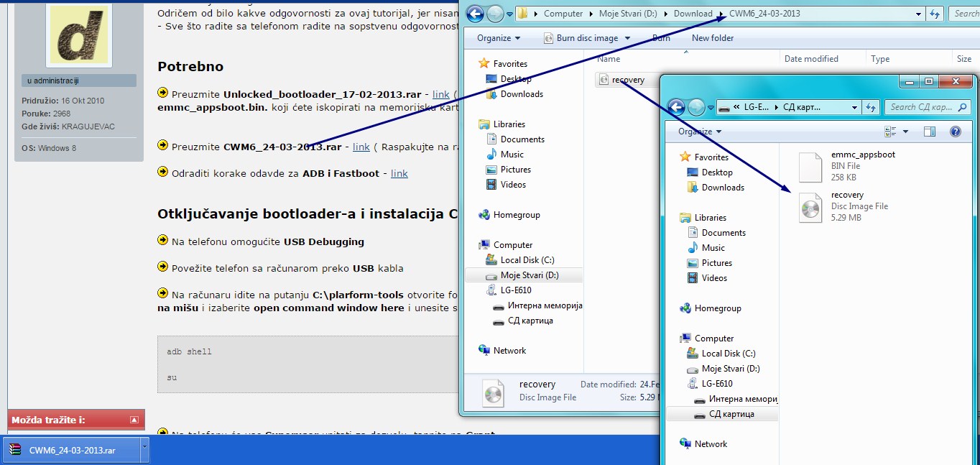Open link after Unlocked_bootloader_17-02-2013.rar
Screen dimensions: 980x465
tap(440, 94)
